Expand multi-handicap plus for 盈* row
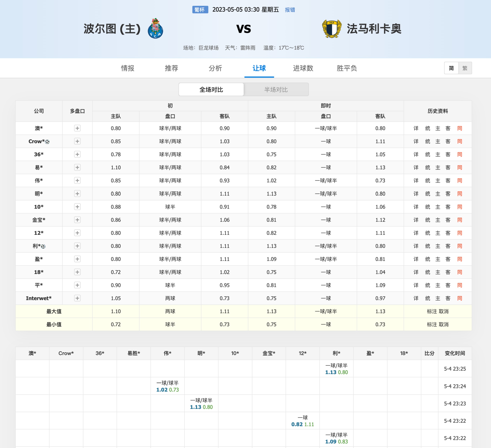 (x=77, y=259)
